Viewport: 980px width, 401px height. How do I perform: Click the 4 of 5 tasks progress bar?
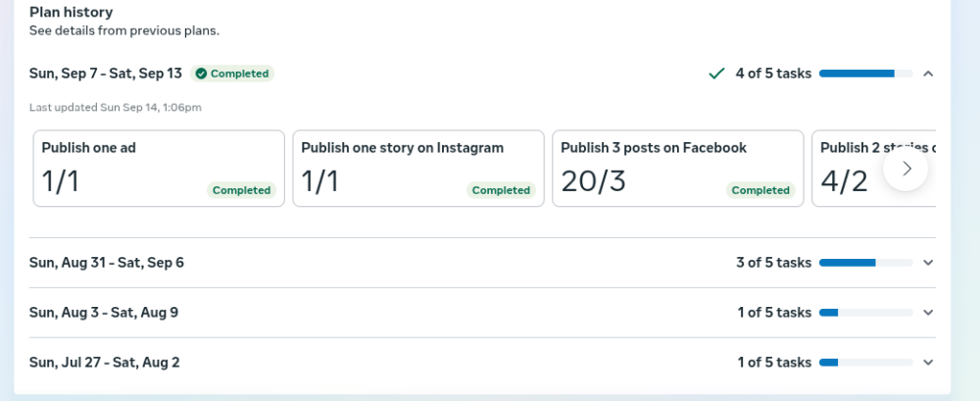point(865,74)
